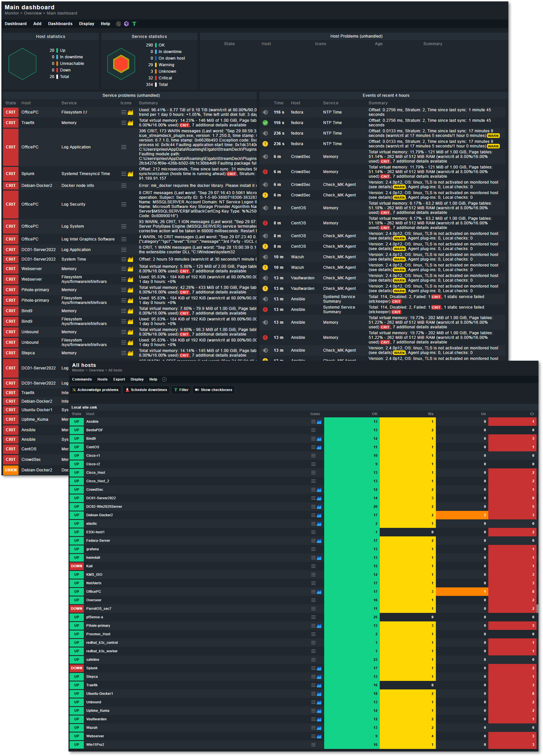Click the globe icon next to Help menu
Image resolution: width=543 pixels, height=756 pixels.
[x=118, y=24]
